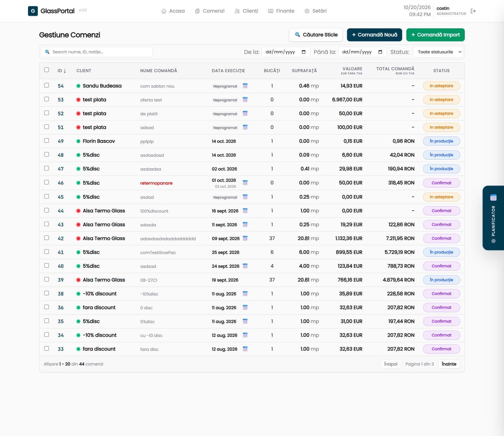This screenshot has height=436, width=504.
Task: Open calendar icon for order 38
Action: click(245, 294)
